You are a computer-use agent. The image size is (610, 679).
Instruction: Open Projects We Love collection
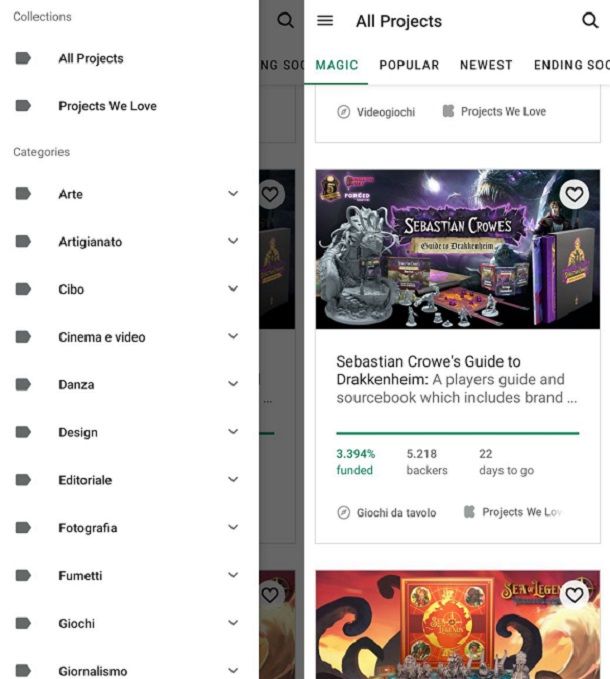coord(107,106)
